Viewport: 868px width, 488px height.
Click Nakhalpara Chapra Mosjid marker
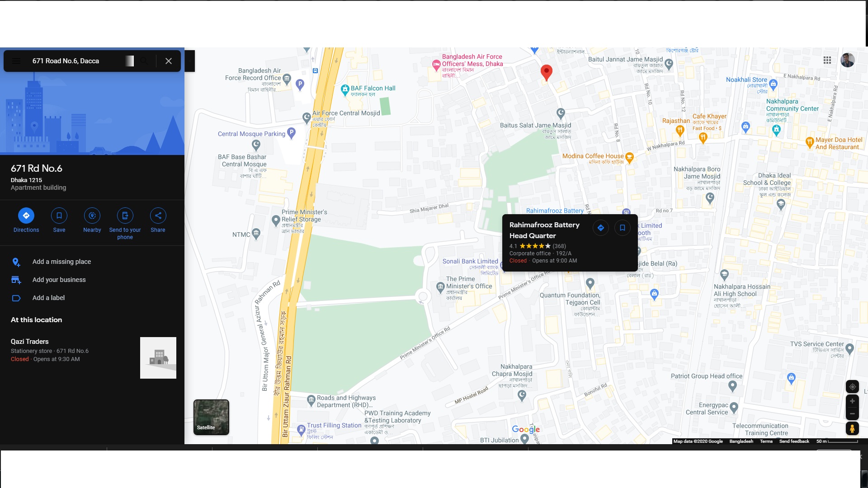point(522,395)
